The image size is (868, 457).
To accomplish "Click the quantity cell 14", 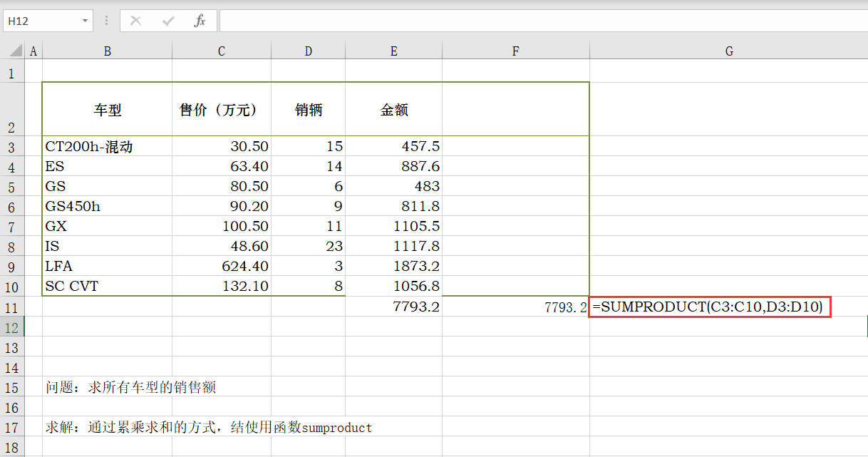I will [308, 166].
